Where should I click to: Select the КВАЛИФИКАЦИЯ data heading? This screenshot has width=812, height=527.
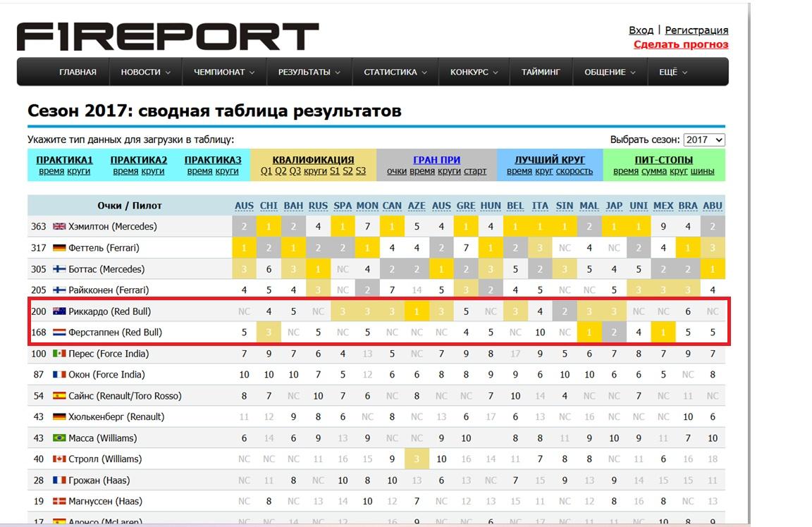point(313,160)
